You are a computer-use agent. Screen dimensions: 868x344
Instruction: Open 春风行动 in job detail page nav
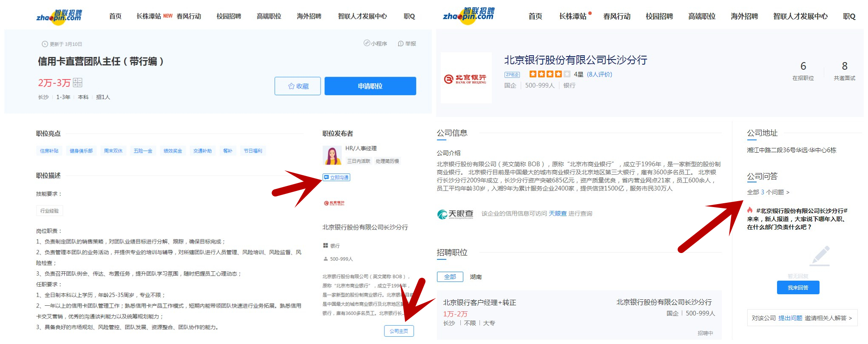[189, 16]
